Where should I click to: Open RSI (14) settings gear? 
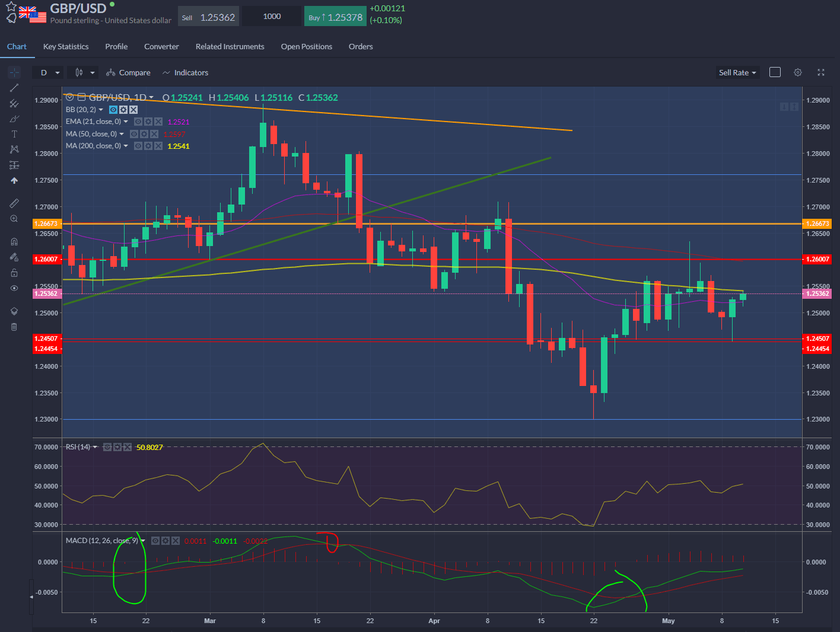[117, 447]
